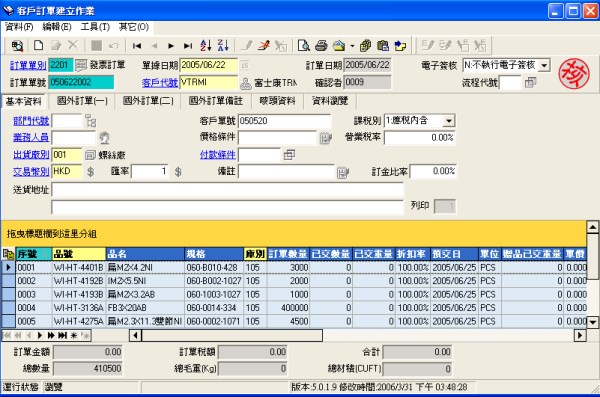Open remarks editor icon beside 備註
The height and width of the screenshot is (397, 600).
click(342, 173)
